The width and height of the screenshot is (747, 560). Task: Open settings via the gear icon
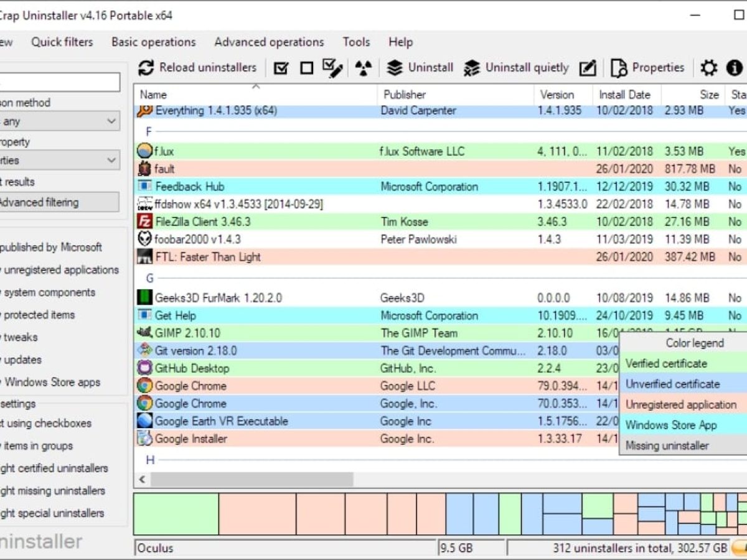pos(709,68)
